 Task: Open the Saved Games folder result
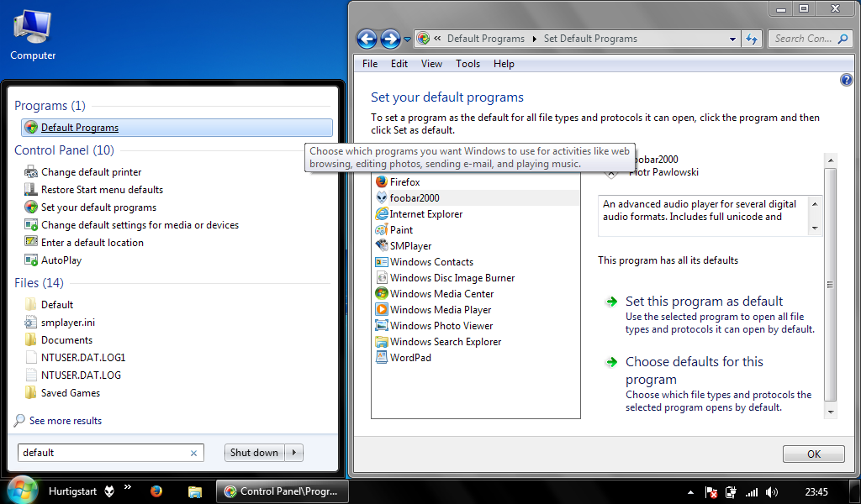(x=62, y=392)
